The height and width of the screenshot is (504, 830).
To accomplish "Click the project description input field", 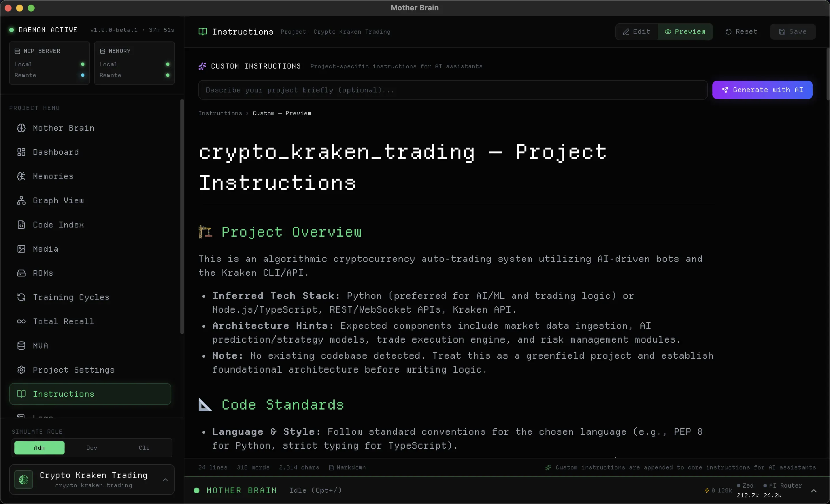I will click(x=453, y=90).
